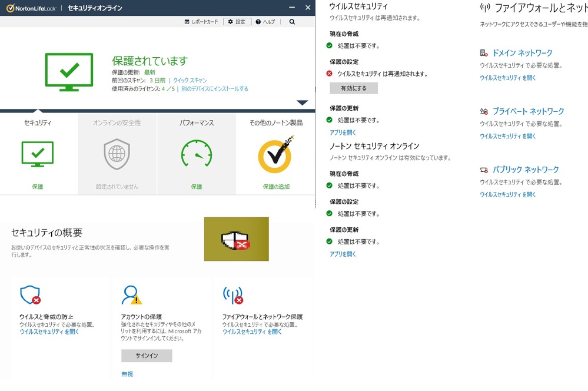
Task: Click the ファイアウォールとネットワーク保護 card heading
Action: click(263, 317)
